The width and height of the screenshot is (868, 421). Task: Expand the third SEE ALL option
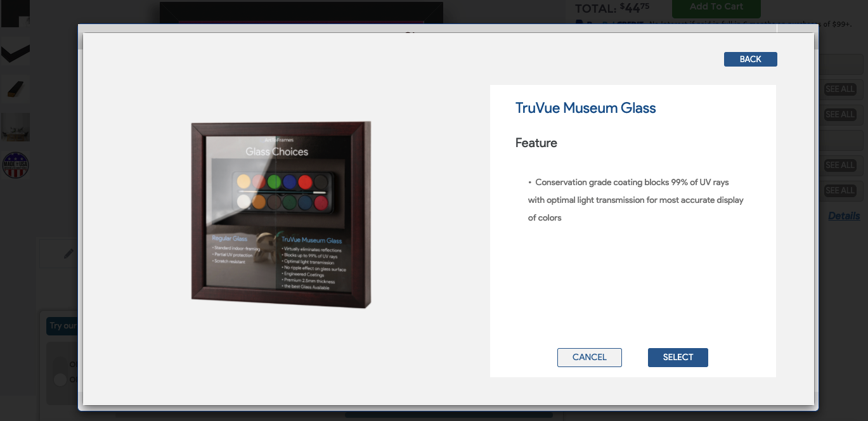[x=840, y=165]
